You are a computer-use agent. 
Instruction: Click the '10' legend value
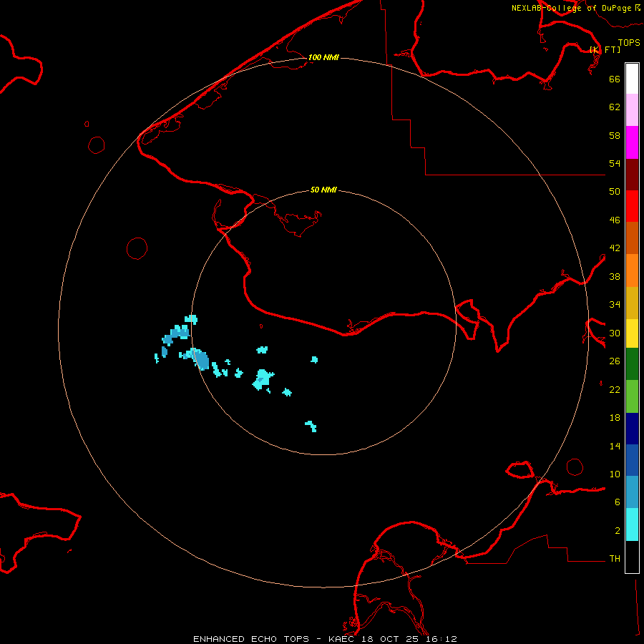(x=615, y=474)
